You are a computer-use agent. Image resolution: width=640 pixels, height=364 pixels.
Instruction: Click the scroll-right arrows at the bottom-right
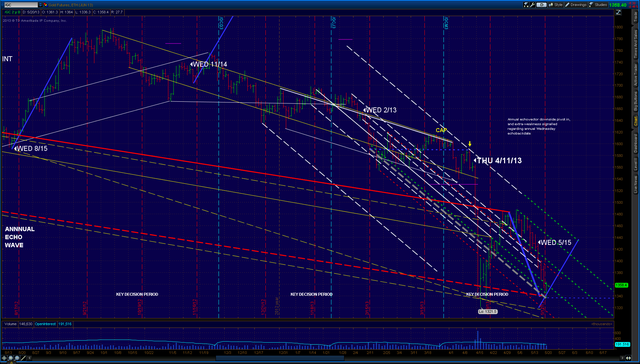(628, 358)
